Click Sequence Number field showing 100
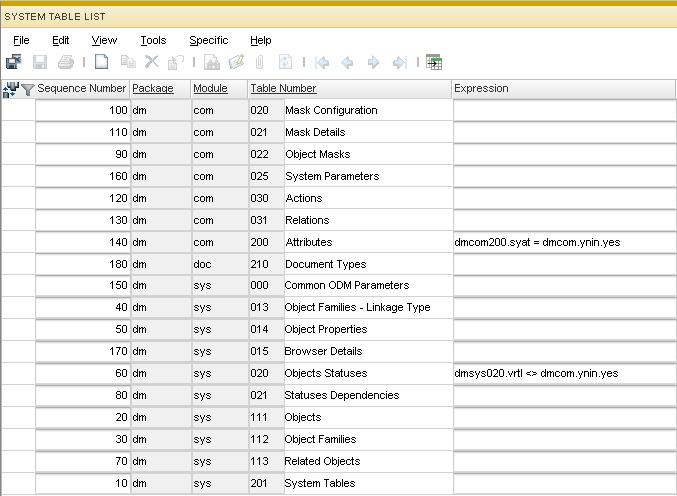 click(x=83, y=110)
